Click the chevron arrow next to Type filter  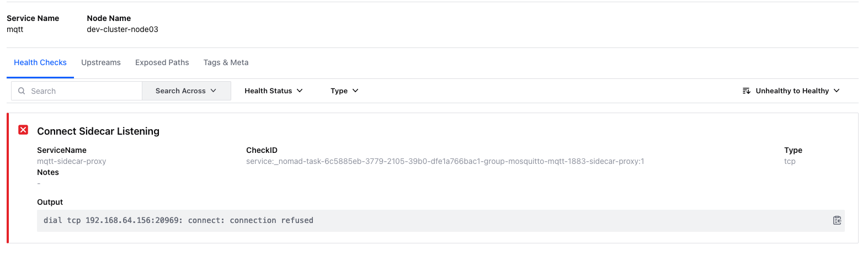355,91
